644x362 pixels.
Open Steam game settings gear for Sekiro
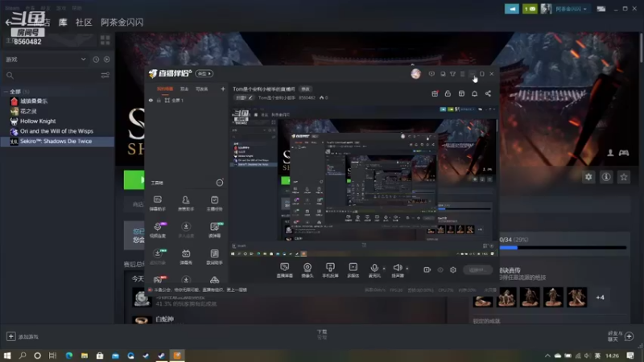(588, 177)
